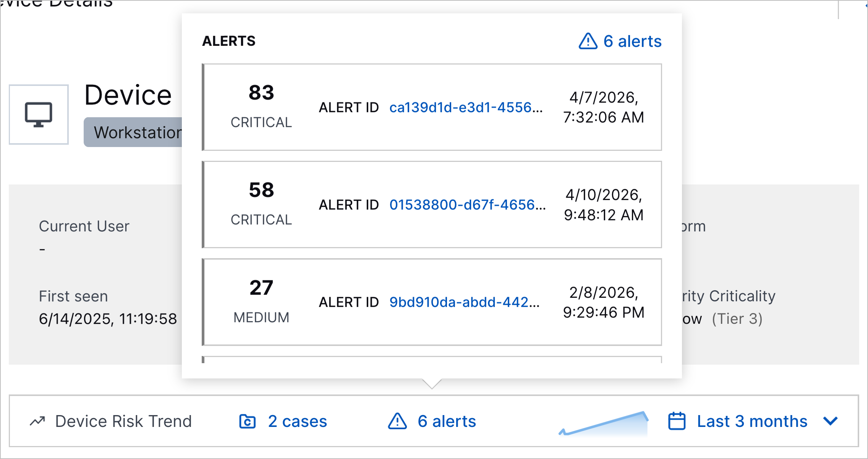Select the workstation monitor icon
868x459 pixels.
tap(38, 114)
